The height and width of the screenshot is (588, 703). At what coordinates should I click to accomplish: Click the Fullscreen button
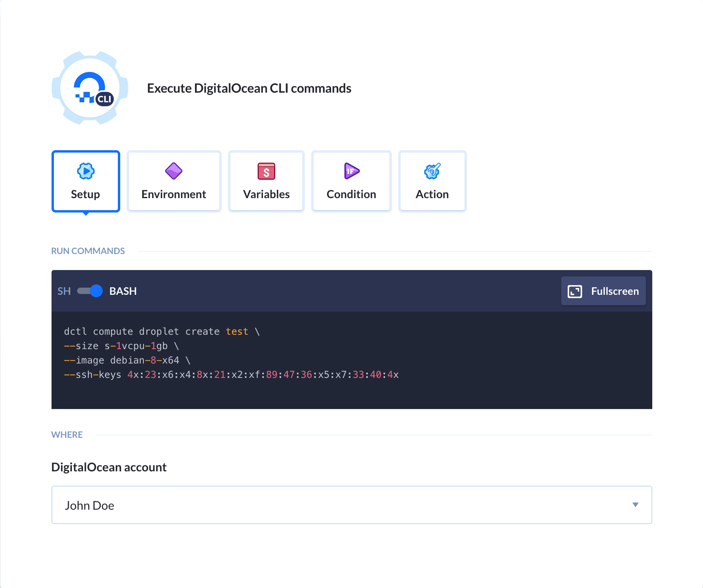coord(603,291)
